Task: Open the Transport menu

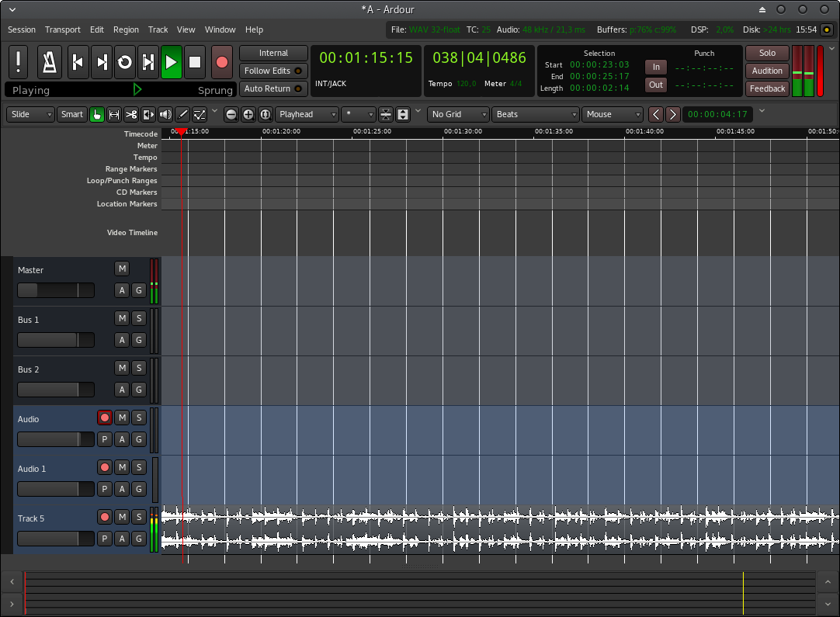Action: (x=62, y=29)
